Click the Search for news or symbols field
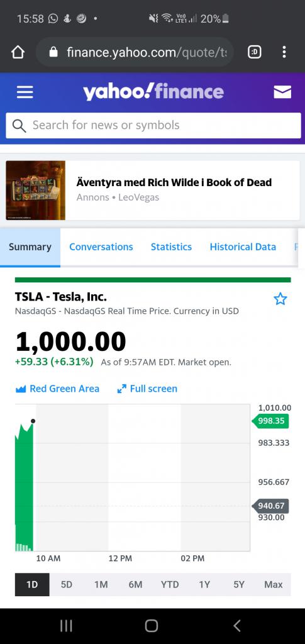Screen dimensions: 305x644 (x=153, y=125)
